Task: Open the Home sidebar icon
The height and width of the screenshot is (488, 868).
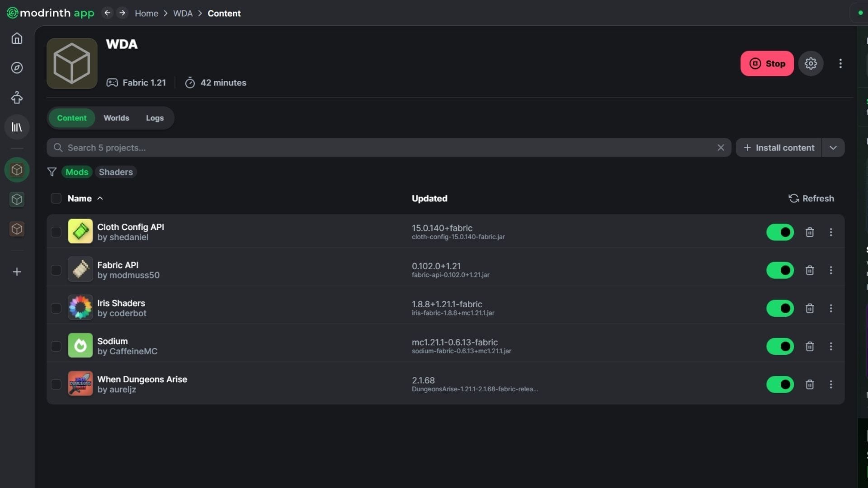Action: [17, 38]
